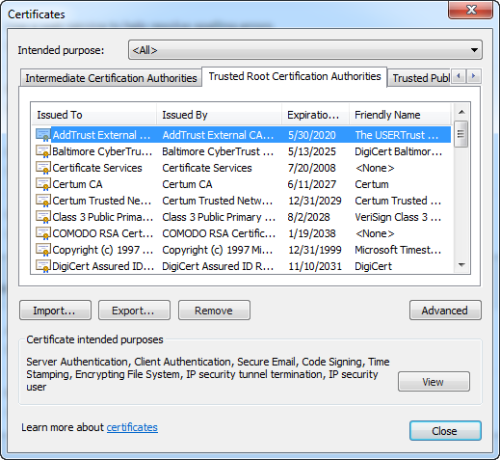
Task: Click the 7/20/2008 expiration date
Action: tap(312, 168)
